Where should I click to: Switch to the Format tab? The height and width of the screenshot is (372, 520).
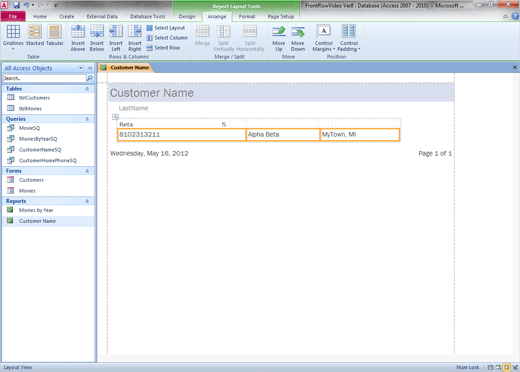(x=247, y=16)
